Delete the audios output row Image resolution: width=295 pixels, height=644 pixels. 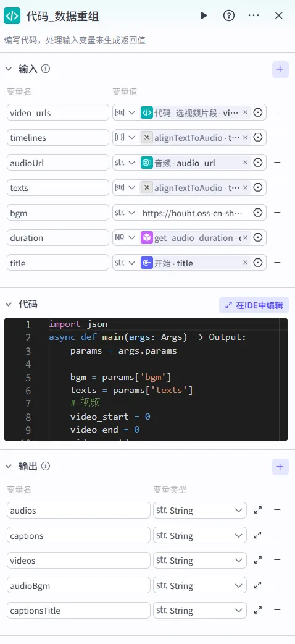pos(277,510)
